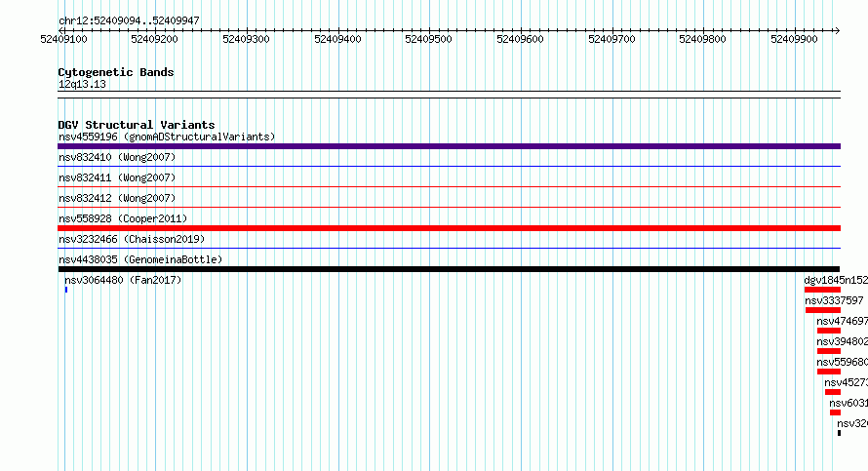Open the nsv4438035 (GenomeinaBottle) label
Image resolution: width=868 pixels, height=471 pixels.
click(140, 259)
